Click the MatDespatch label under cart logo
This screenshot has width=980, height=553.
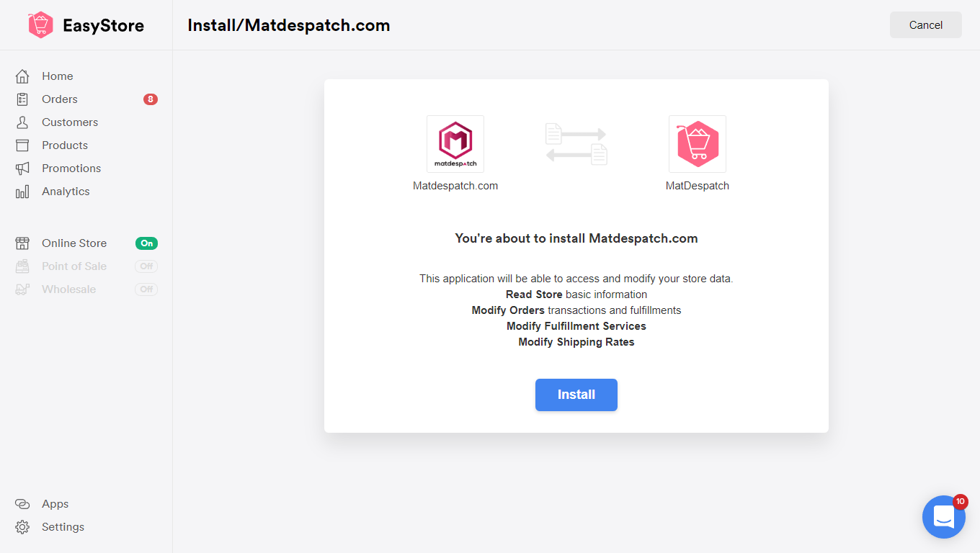click(x=698, y=186)
